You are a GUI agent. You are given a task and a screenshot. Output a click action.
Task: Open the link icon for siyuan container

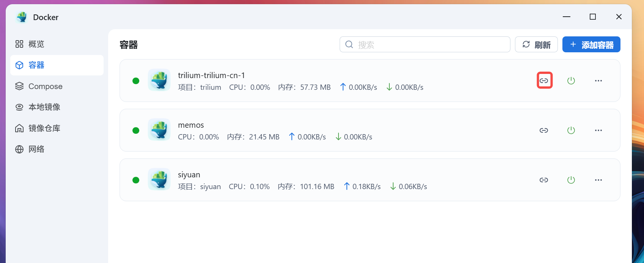tap(544, 180)
